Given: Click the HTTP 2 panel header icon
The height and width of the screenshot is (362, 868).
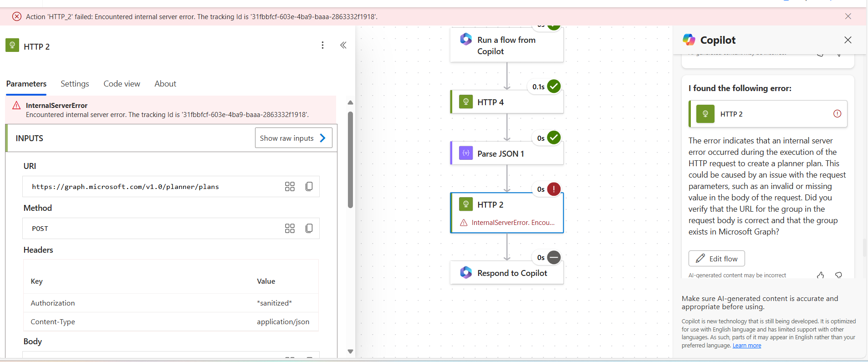Looking at the screenshot, I should tap(12, 45).
